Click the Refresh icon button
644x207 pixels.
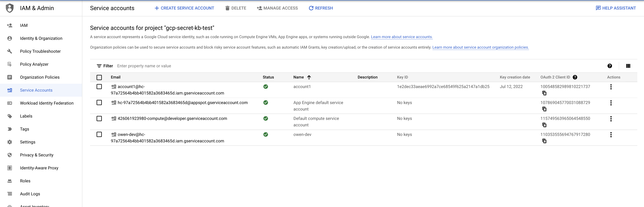click(311, 8)
